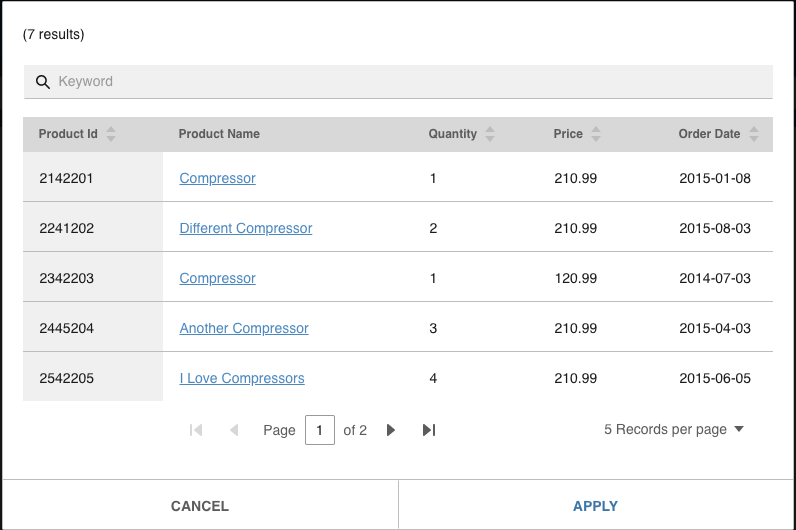Select Product Id cell 2342203
Image resolution: width=796 pixels, height=530 pixels.
point(93,278)
